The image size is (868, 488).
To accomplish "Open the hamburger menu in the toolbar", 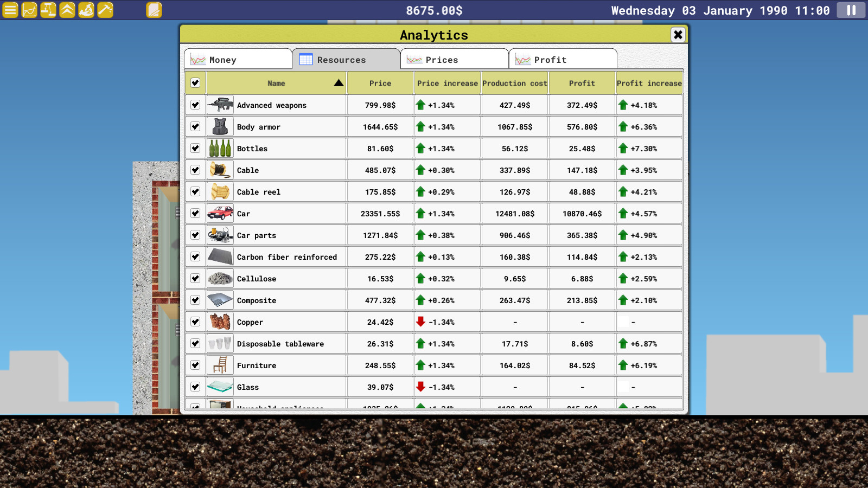I will pos(9,9).
